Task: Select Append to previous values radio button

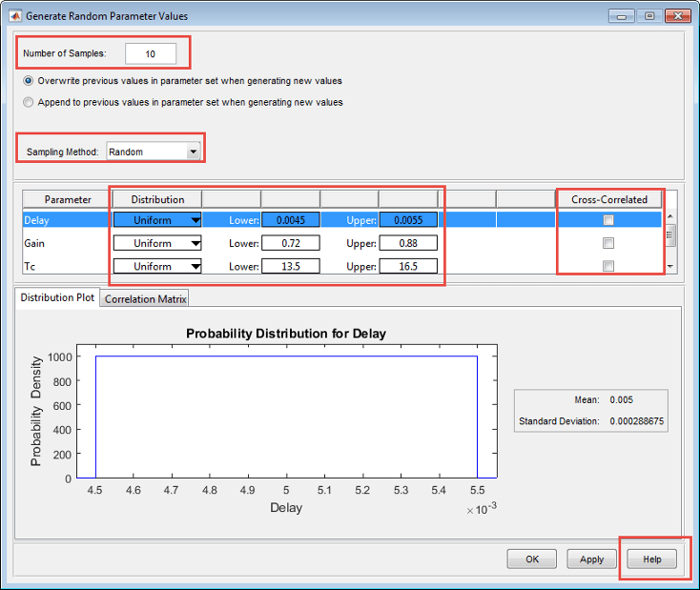Action: (28, 102)
